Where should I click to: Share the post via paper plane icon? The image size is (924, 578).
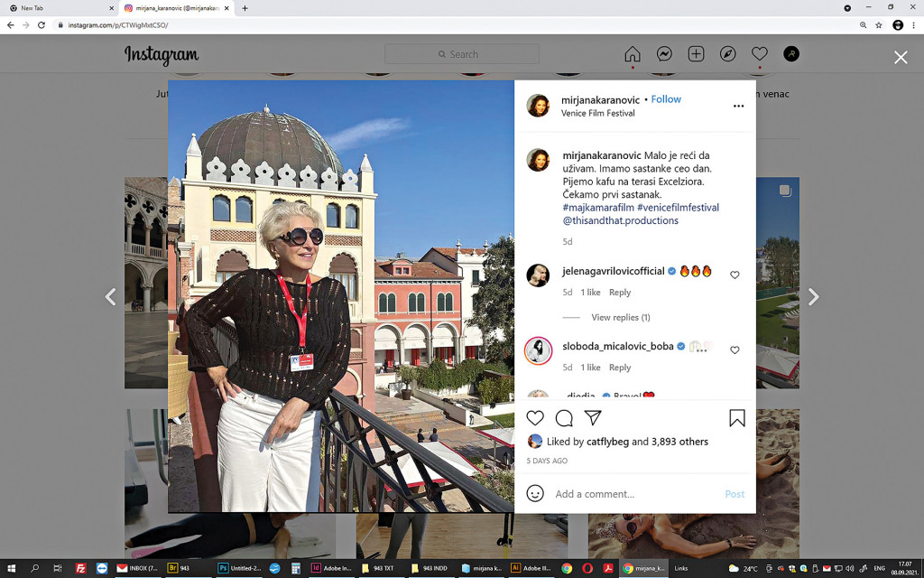click(593, 418)
